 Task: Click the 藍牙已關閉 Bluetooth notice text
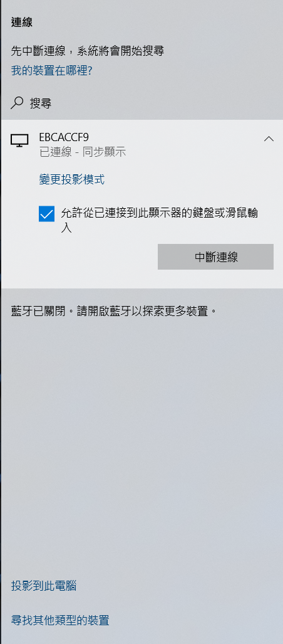pyautogui.click(x=38, y=311)
